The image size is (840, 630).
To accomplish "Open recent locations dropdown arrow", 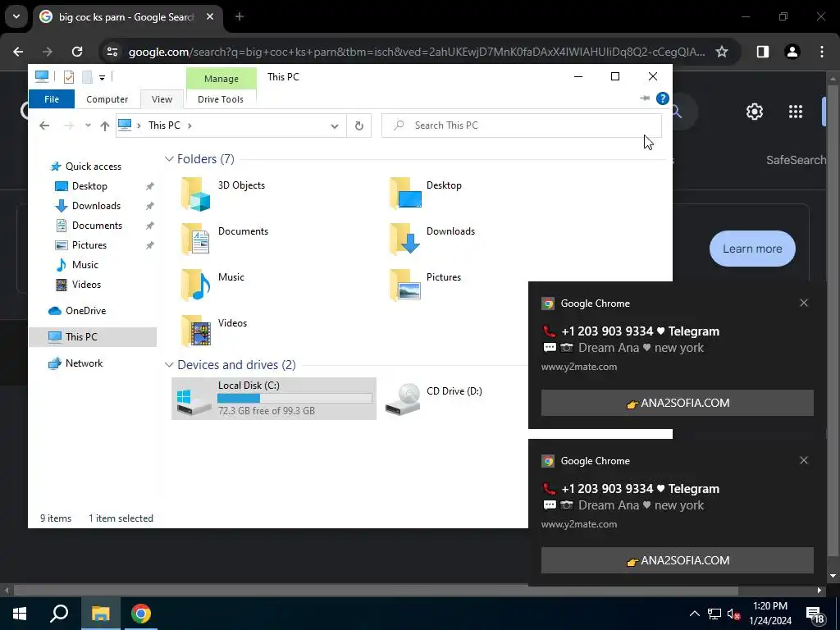I will pyautogui.click(x=88, y=126).
